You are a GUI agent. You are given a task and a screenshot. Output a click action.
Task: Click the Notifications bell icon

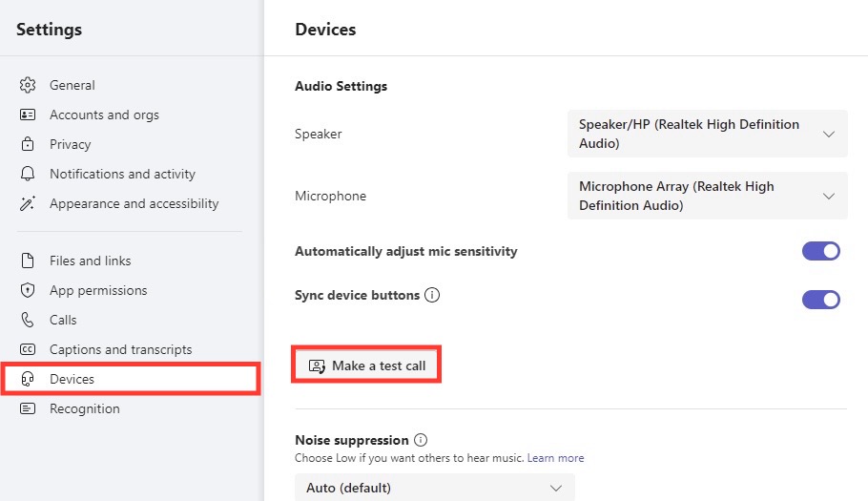pos(27,174)
